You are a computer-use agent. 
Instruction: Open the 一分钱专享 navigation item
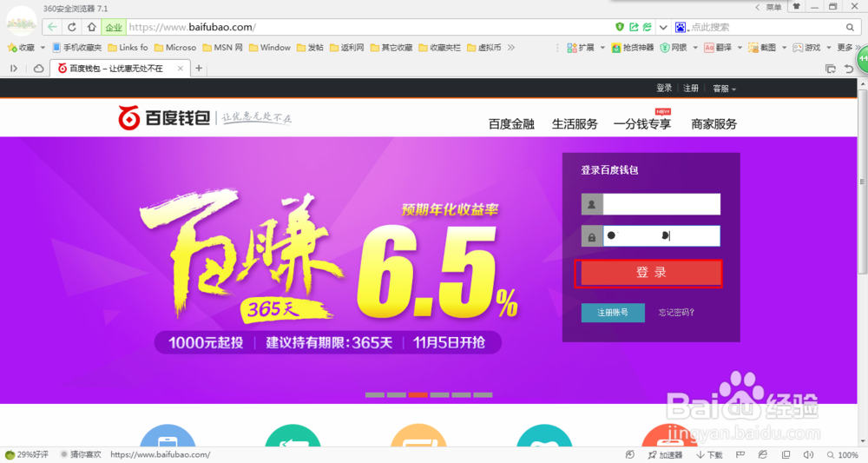pos(642,124)
